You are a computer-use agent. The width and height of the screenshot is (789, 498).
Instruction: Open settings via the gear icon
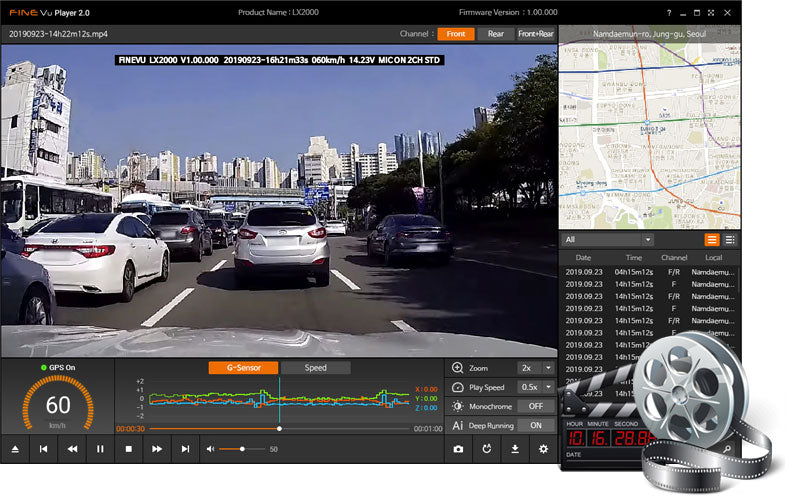[x=543, y=449]
